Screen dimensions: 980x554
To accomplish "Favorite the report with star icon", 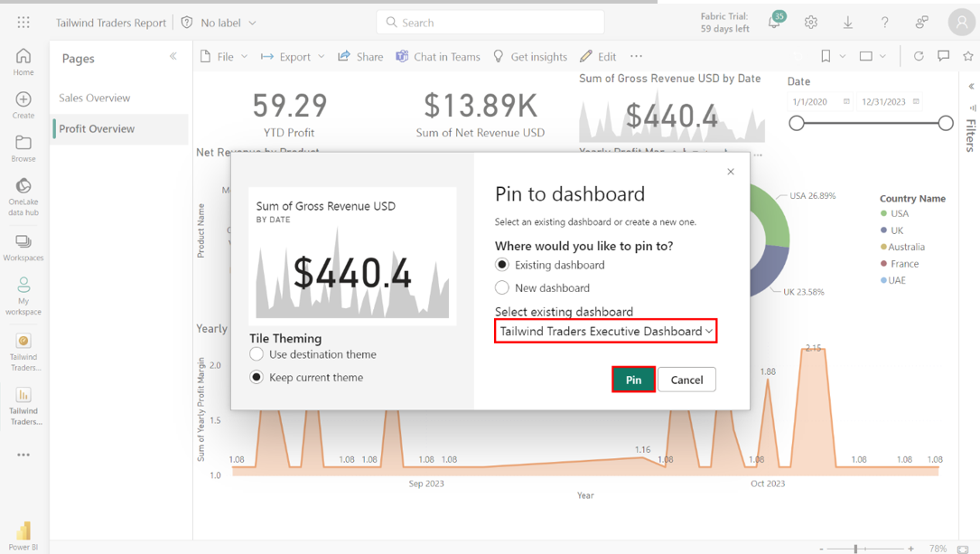I will 967,56.
